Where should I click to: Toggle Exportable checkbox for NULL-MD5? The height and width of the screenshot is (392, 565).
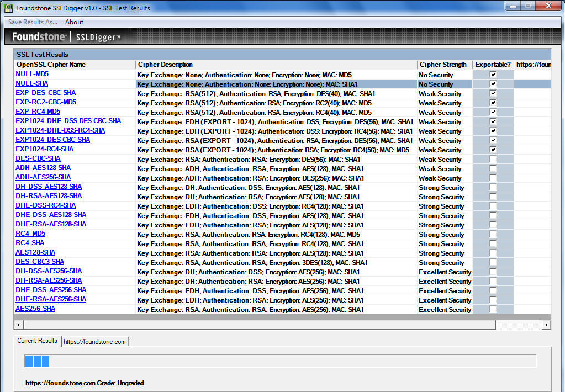(x=493, y=75)
